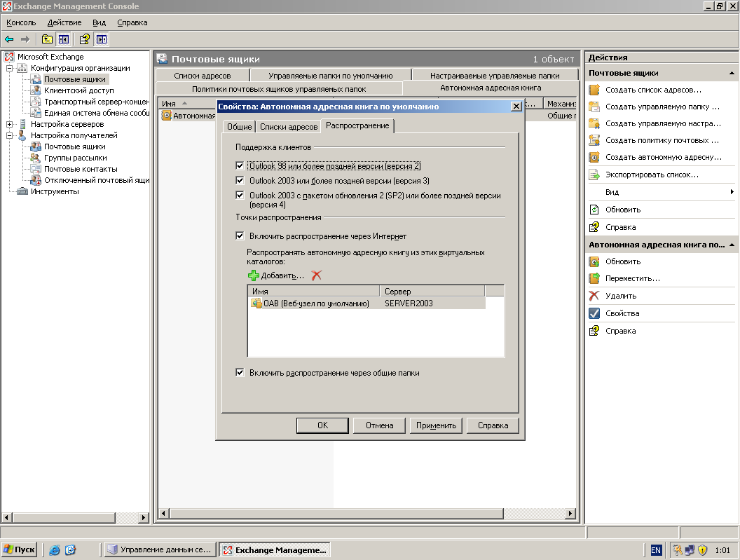This screenshot has height=560, width=740.
Task: Click the red X remove directory icon
Action: coord(316,275)
